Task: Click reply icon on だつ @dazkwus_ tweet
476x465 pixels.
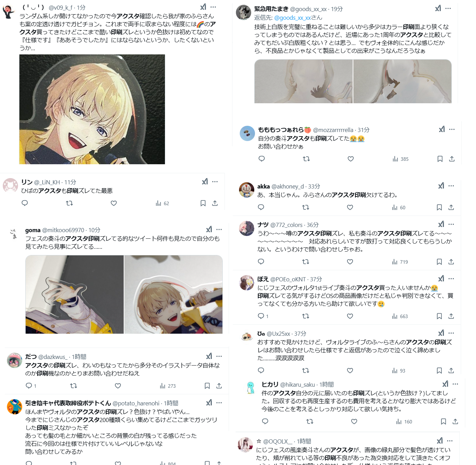Action: pyautogui.click(x=29, y=386)
